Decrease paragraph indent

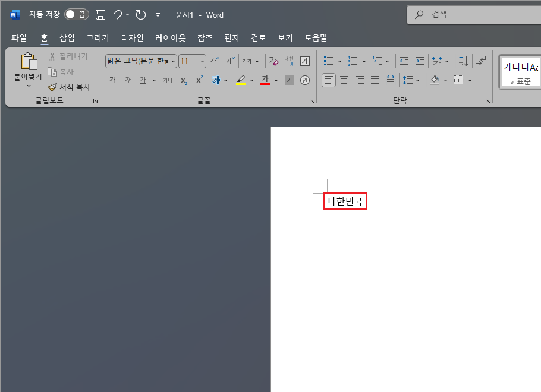[x=404, y=61]
